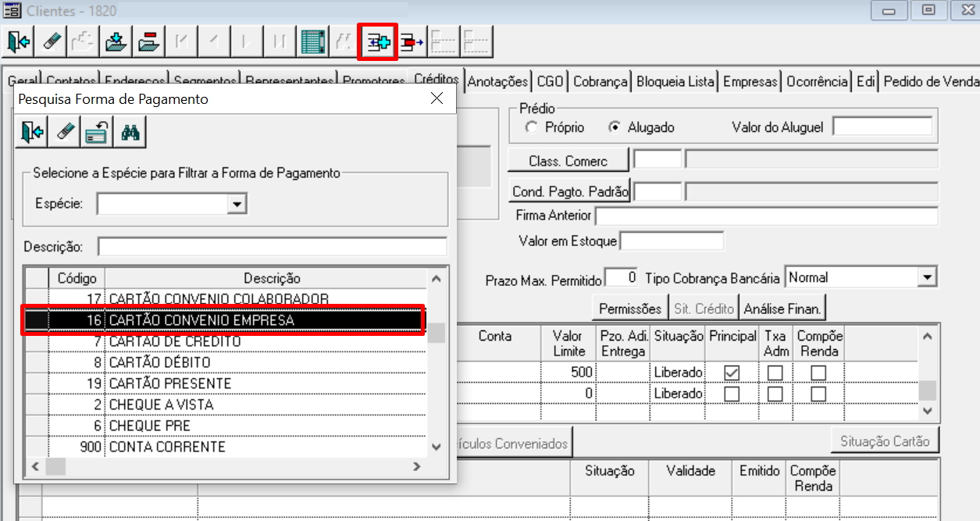
Task: Open the Tipo Cobrança Bancária dropdown
Action: 927,277
